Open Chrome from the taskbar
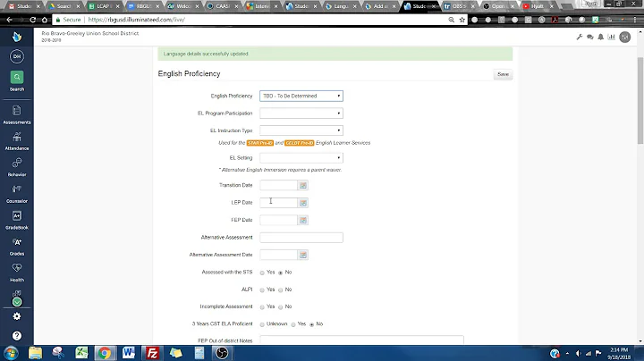 tap(105, 353)
